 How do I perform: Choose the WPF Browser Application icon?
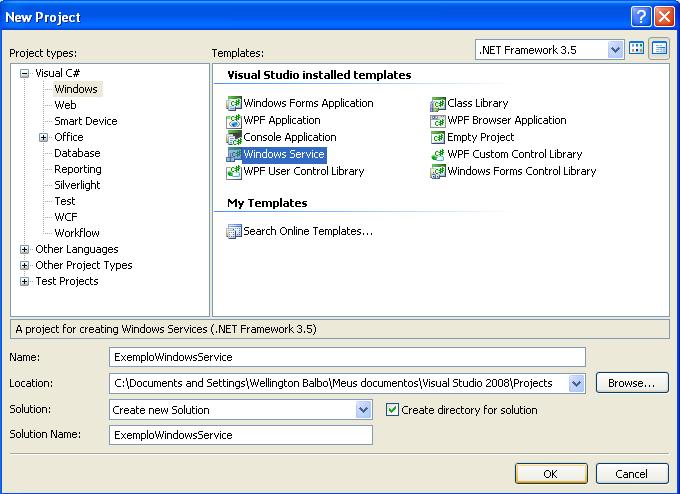tap(438, 120)
